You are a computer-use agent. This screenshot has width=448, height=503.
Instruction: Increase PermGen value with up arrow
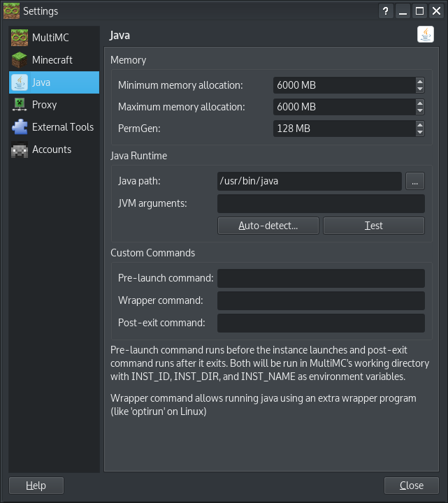tap(420, 125)
